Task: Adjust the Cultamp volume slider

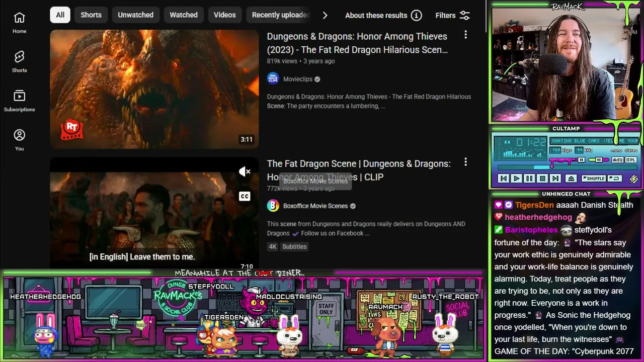Action: pyautogui.click(x=568, y=160)
